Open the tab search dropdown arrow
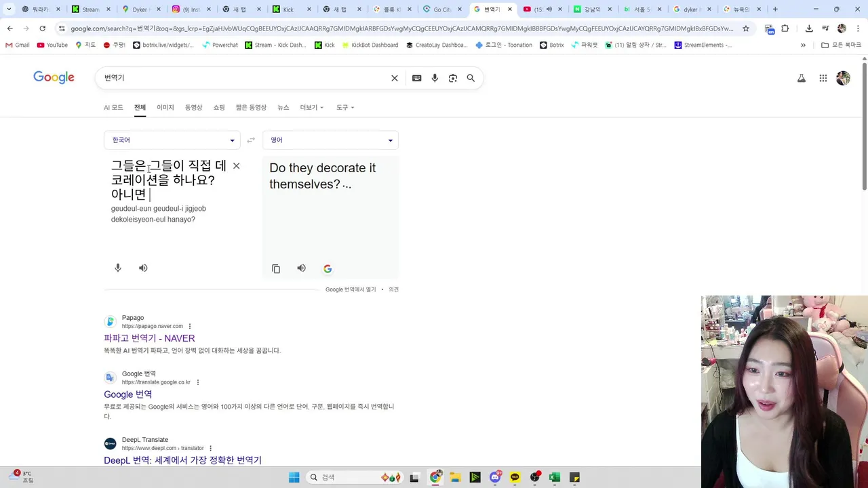This screenshot has width=868, height=488. pos(9,9)
